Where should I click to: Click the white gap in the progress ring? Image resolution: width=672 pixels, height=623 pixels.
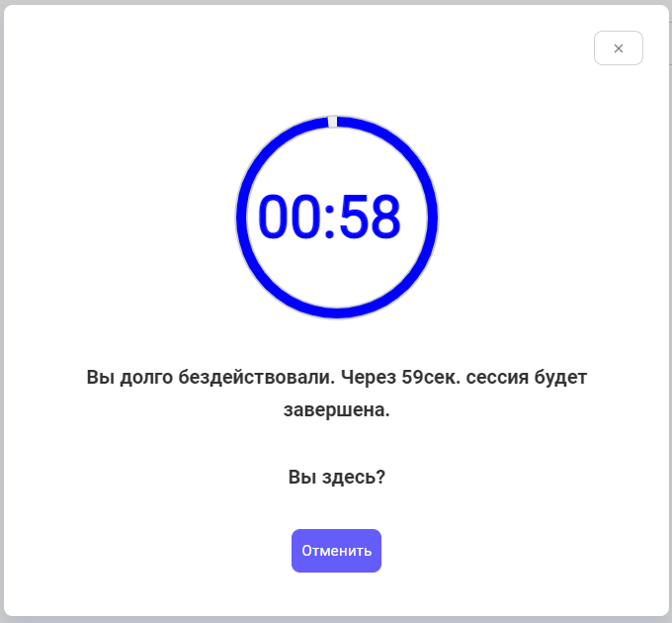332,122
